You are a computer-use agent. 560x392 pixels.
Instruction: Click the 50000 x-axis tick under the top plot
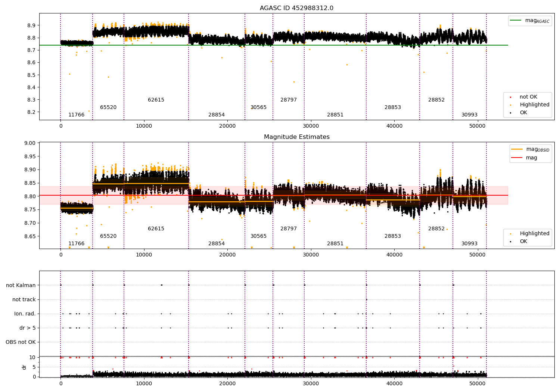477,126
